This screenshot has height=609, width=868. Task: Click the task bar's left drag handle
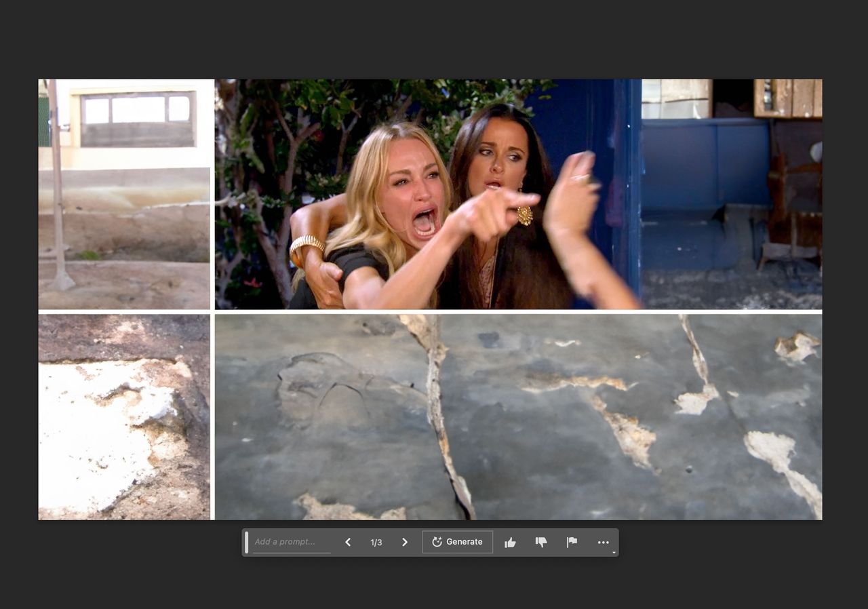247,542
